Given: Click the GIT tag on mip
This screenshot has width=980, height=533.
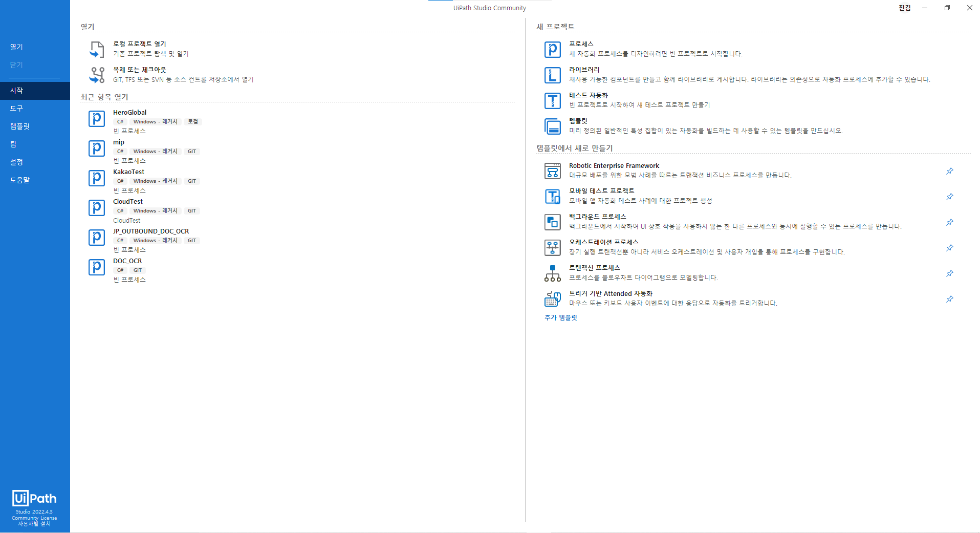Looking at the screenshot, I should (192, 152).
